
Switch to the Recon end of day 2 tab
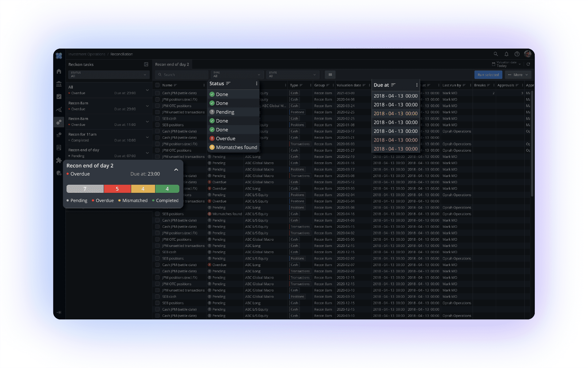(x=172, y=64)
